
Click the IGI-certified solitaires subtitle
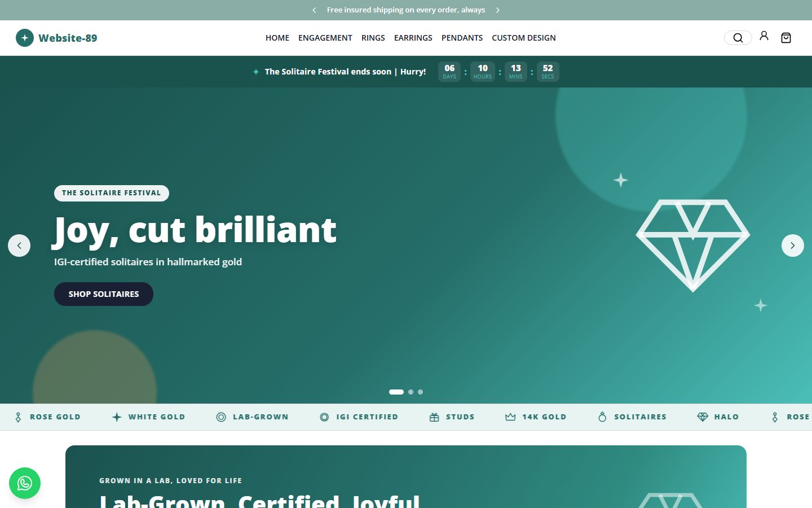(x=148, y=262)
